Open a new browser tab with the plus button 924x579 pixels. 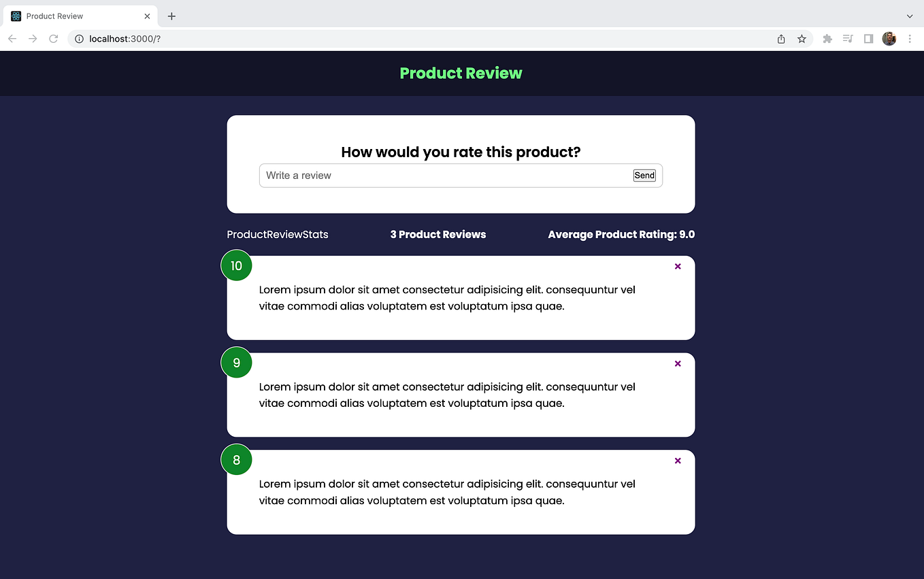click(x=171, y=16)
